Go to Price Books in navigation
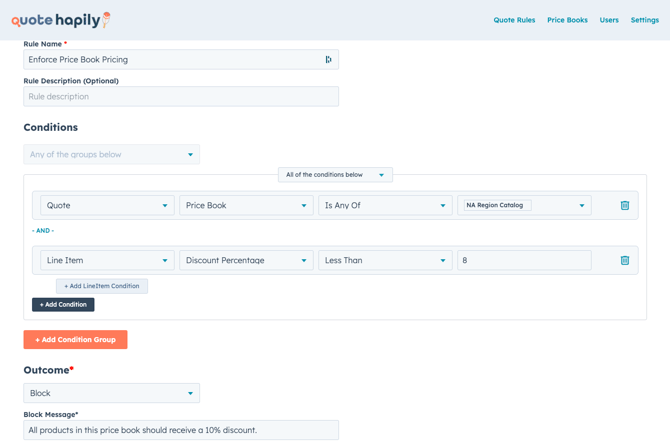 (x=567, y=20)
